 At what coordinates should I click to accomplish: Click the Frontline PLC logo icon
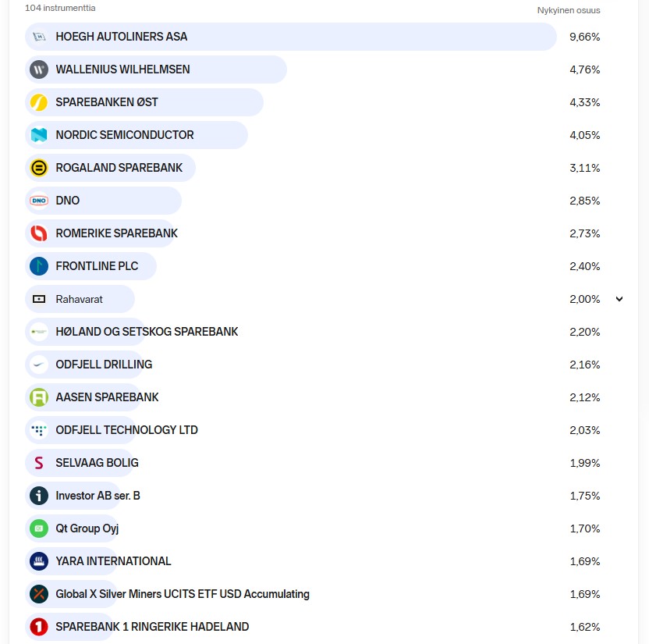tap(39, 266)
